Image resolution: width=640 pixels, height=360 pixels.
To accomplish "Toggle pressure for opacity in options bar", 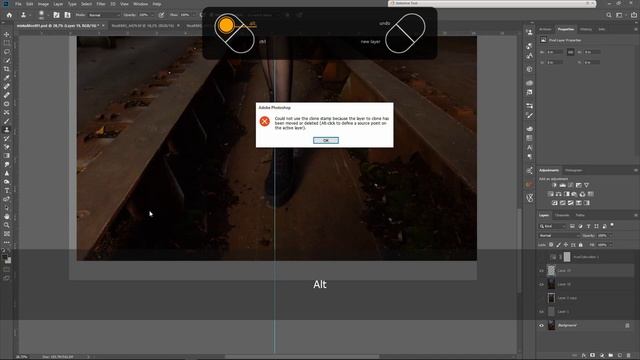I will (x=161, y=15).
